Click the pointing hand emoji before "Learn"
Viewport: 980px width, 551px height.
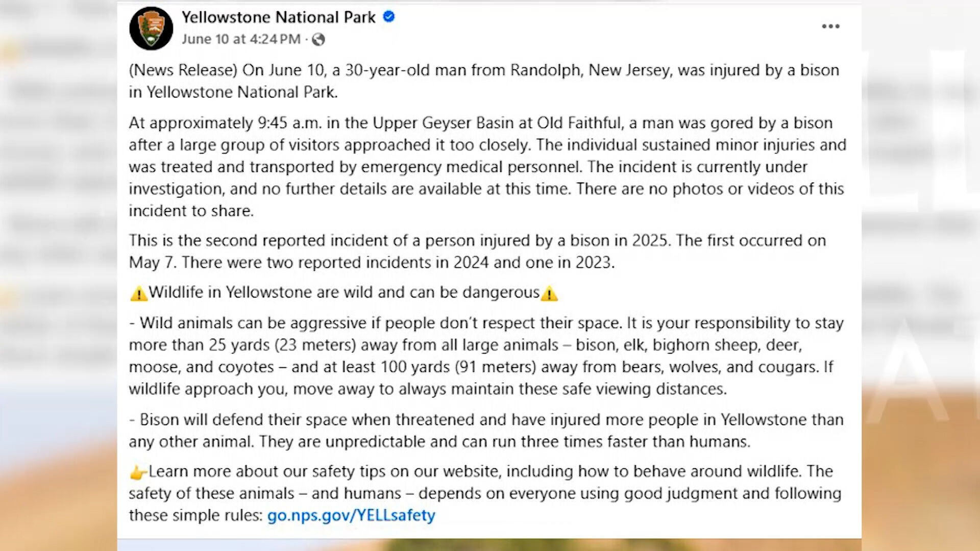click(138, 472)
